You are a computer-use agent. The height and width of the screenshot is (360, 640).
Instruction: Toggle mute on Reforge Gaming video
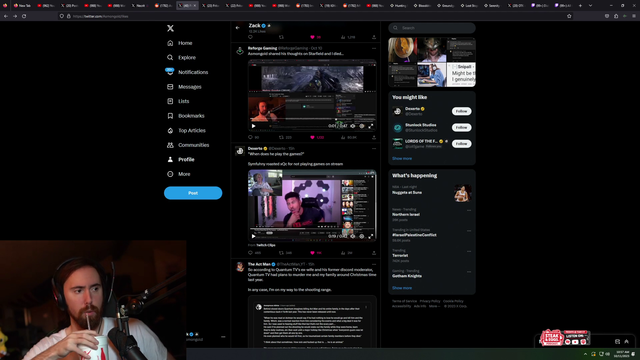pyautogui.click(x=353, y=126)
